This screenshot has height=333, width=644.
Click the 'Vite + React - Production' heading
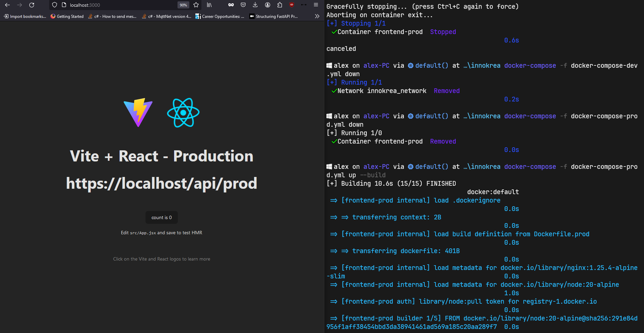tap(162, 156)
